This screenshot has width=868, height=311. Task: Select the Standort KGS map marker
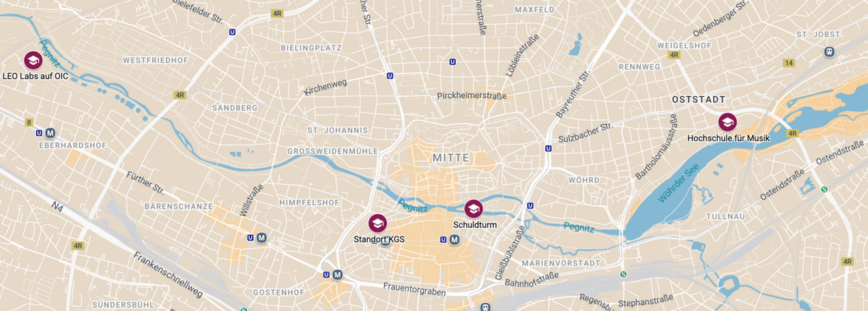(x=377, y=223)
